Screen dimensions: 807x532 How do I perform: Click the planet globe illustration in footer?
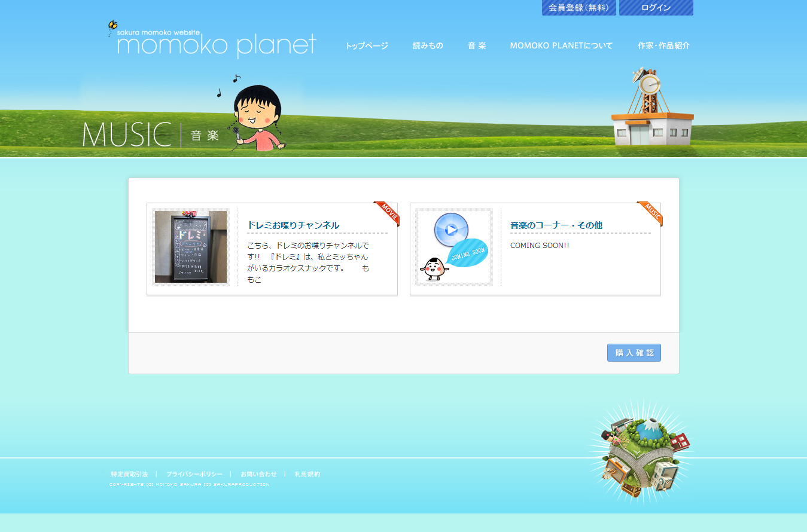pyautogui.click(x=640, y=451)
